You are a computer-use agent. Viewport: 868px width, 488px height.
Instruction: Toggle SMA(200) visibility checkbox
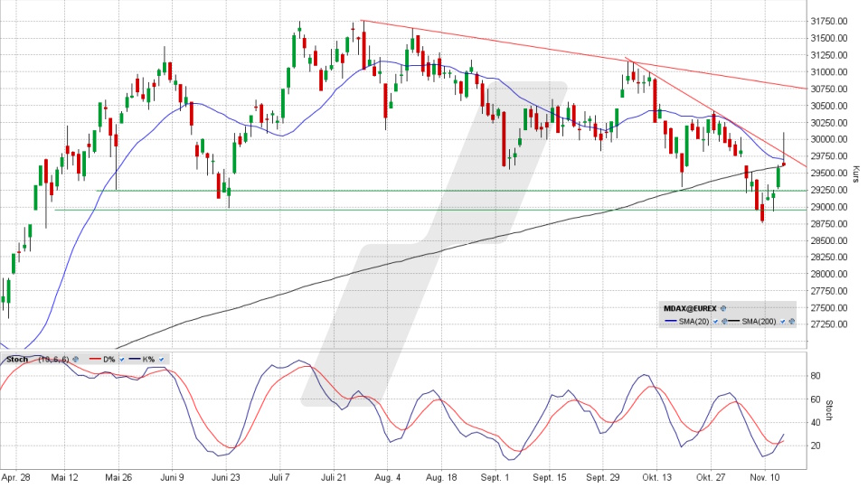pos(782,321)
